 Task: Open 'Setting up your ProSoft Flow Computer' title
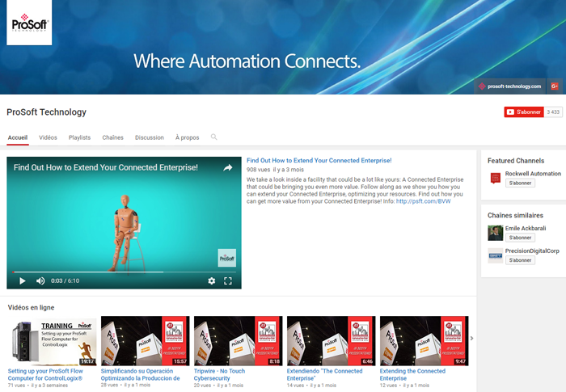(x=45, y=375)
